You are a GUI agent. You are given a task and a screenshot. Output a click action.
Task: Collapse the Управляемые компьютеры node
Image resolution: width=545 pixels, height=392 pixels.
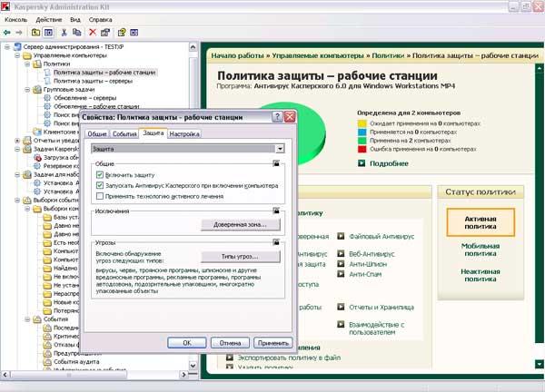click(x=17, y=55)
